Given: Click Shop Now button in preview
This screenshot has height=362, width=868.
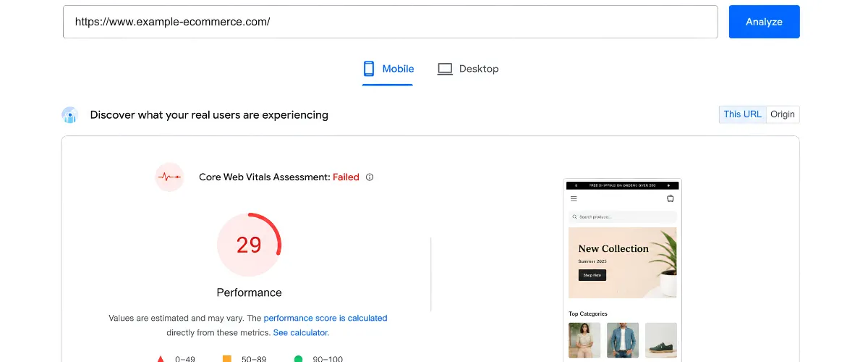Looking at the screenshot, I should pyautogui.click(x=592, y=275).
